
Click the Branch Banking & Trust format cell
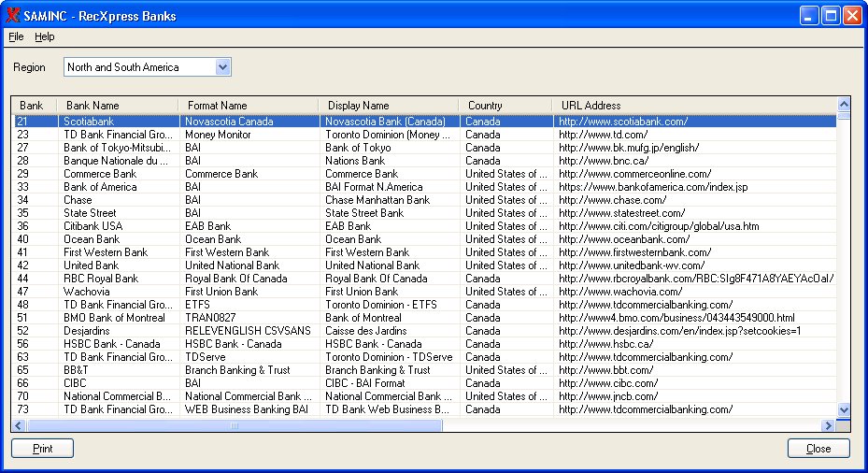237,370
